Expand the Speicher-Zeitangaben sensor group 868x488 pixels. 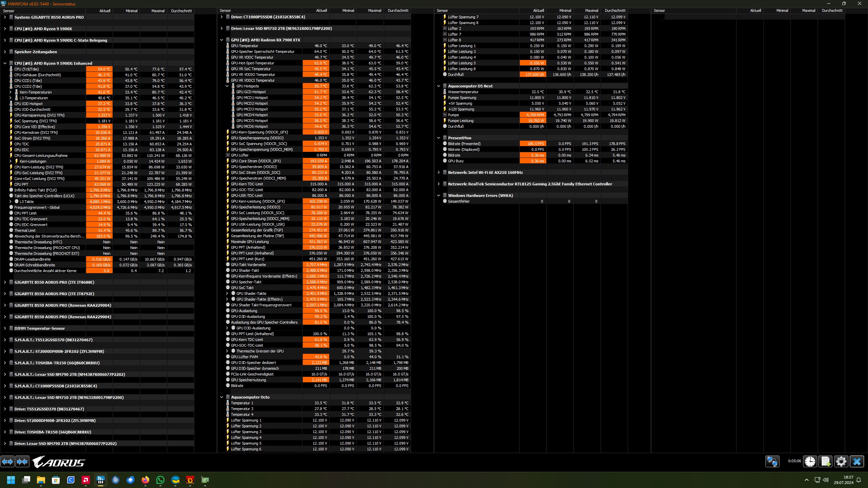pos(5,52)
